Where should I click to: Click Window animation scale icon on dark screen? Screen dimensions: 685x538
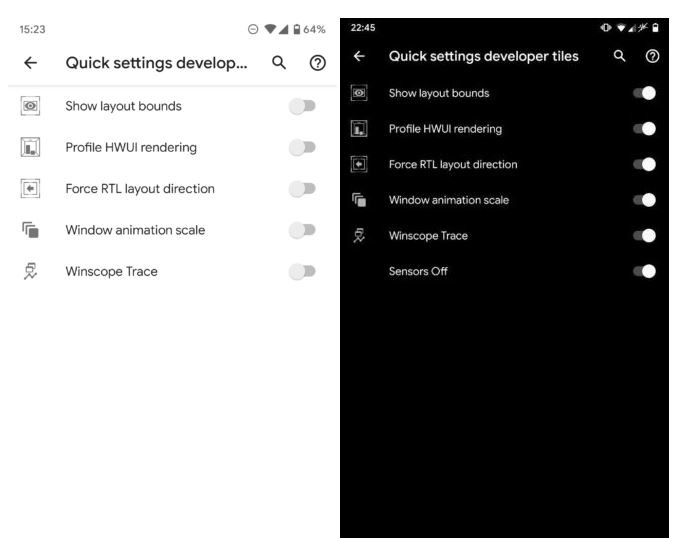(360, 200)
